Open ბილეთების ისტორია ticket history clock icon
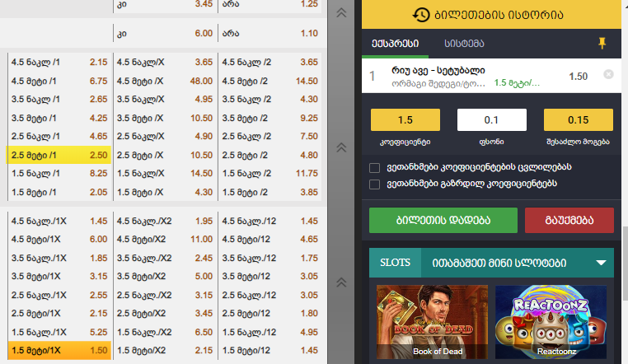628x364 pixels. (x=421, y=15)
